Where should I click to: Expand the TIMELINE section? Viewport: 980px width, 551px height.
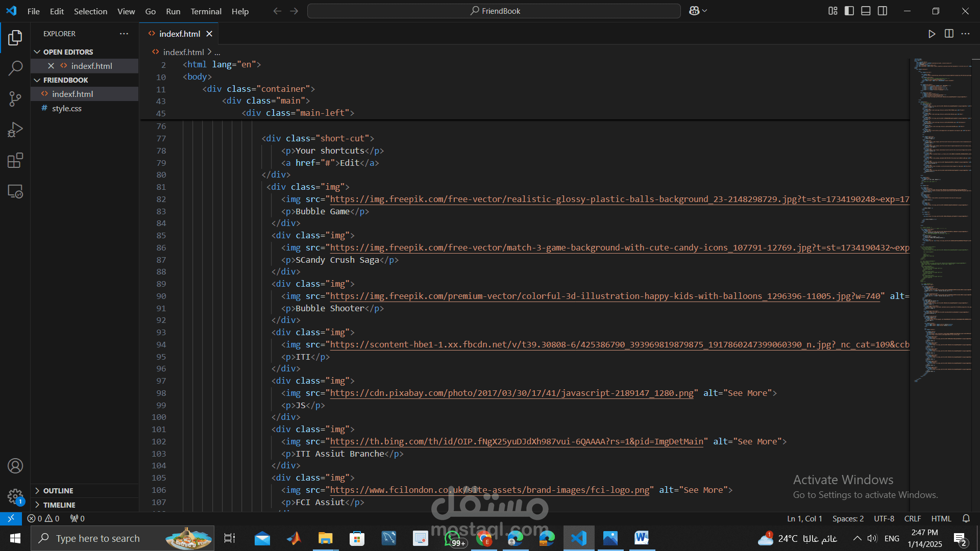(x=59, y=505)
